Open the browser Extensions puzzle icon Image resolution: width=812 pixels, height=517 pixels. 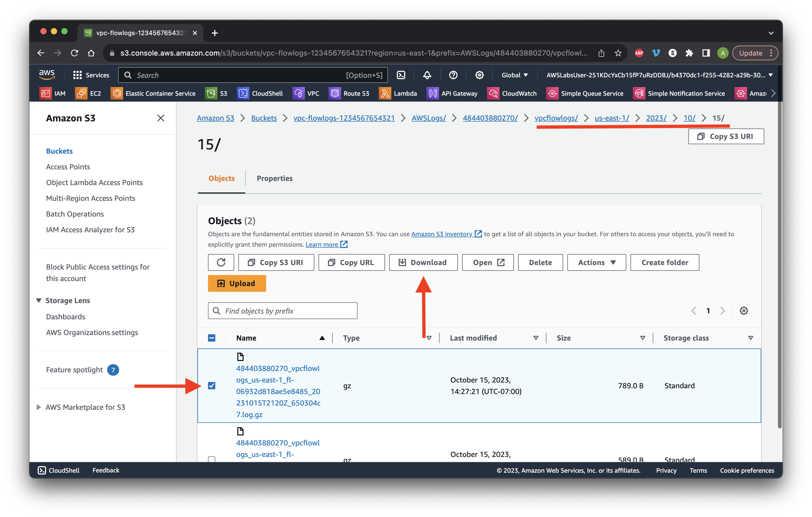point(689,53)
